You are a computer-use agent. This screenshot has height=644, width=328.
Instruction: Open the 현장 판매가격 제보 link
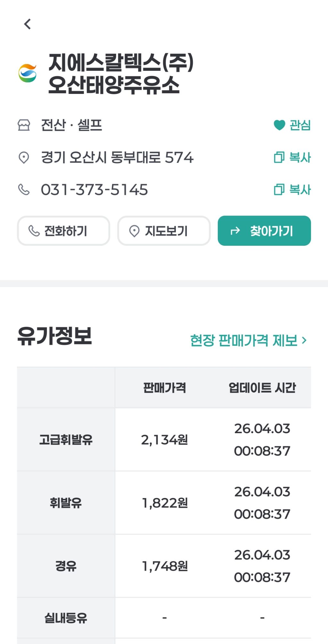click(244, 340)
